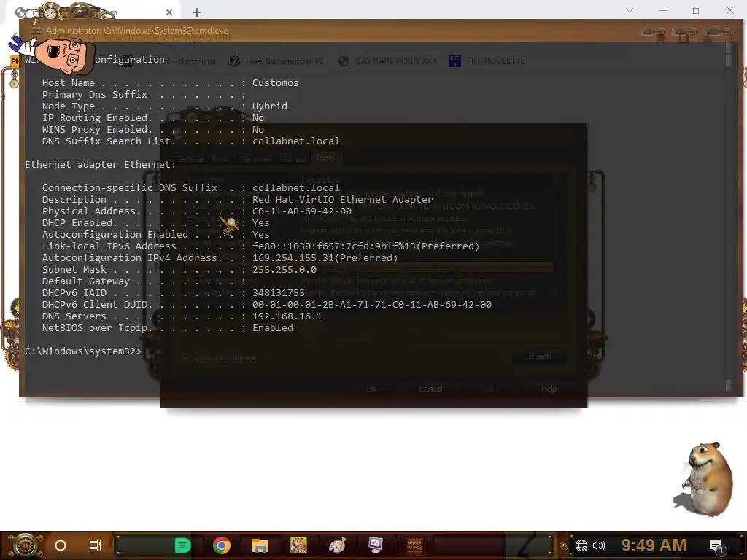Open the volume speaker icon in tray
747x560 pixels.
pyautogui.click(x=598, y=545)
